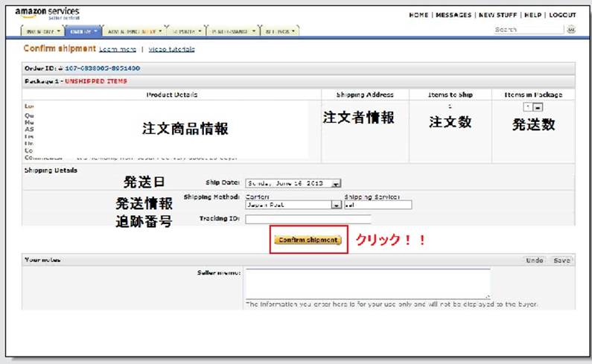This screenshot has height=364, width=592.
Task: Click the Items in Package column header
Action: tap(533, 95)
